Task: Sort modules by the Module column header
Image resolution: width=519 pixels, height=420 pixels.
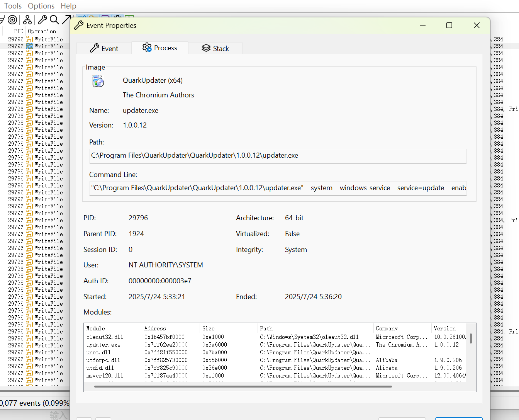Action: (x=113, y=328)
